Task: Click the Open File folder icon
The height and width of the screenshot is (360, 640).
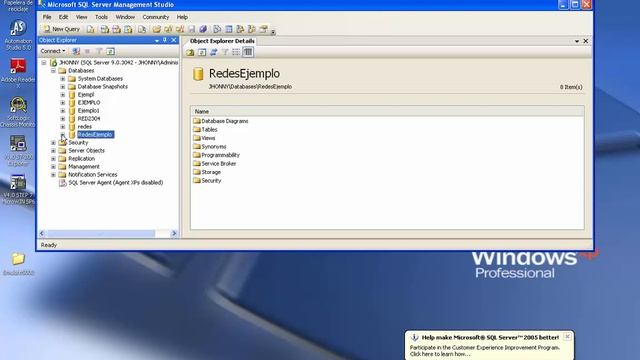Action: (157, 29)
